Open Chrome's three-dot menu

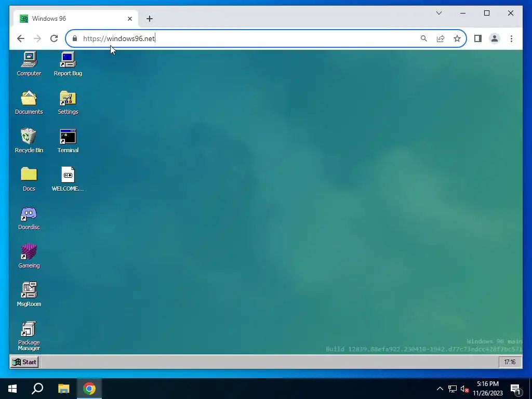tap(511, 38)
